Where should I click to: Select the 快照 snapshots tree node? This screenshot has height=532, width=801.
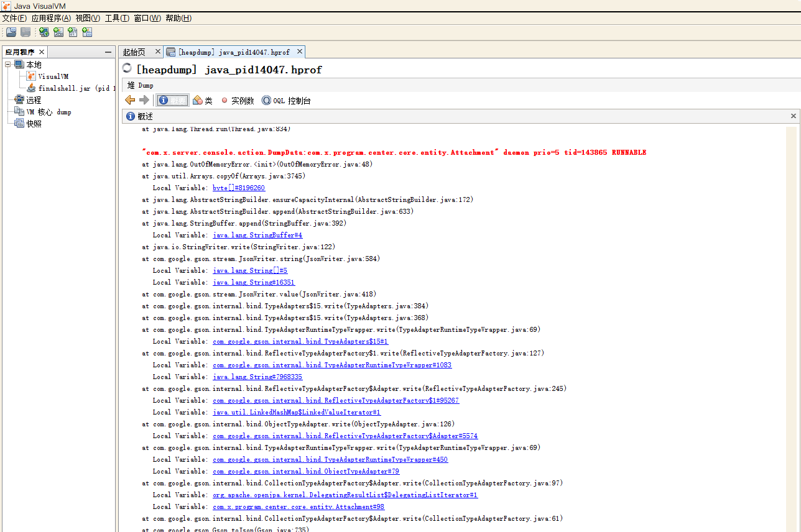[x=34, y=124]
